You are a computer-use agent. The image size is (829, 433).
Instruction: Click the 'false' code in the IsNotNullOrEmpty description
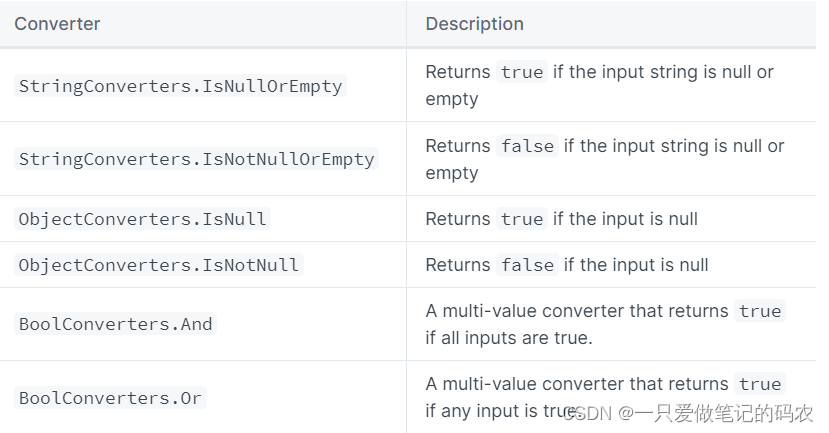[x=527, y=146]
